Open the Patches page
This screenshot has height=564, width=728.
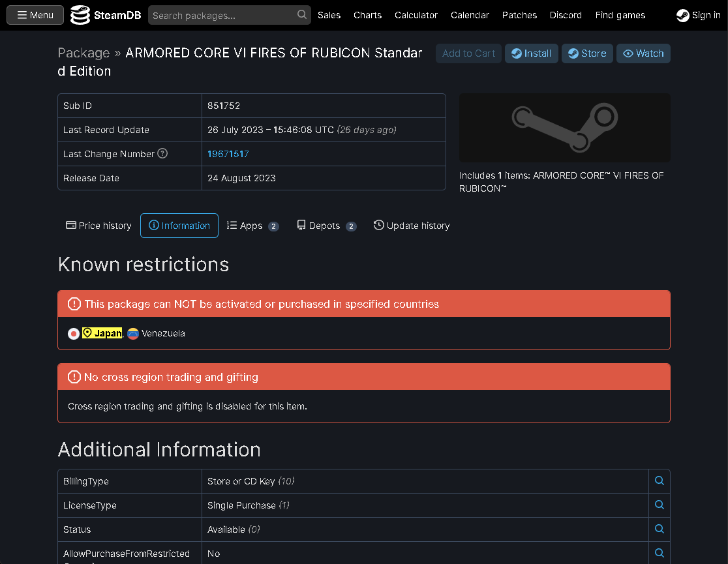click(519, 15)
